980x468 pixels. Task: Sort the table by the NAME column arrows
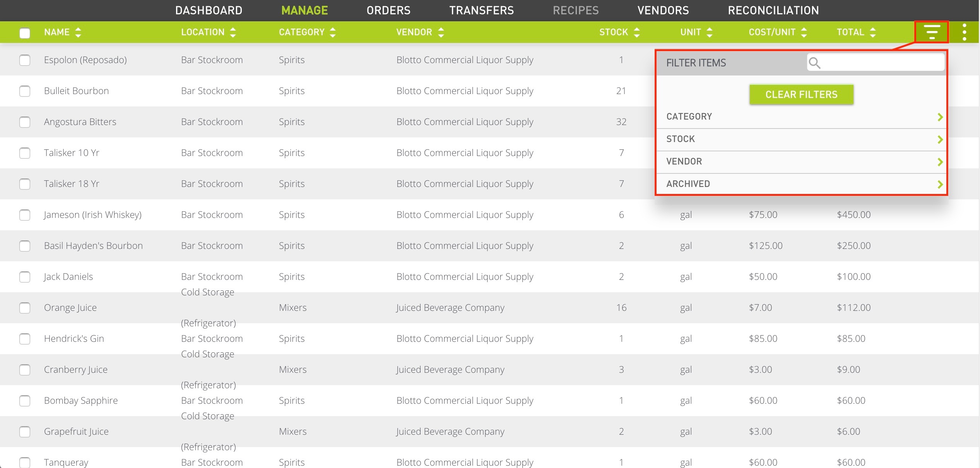78,32
